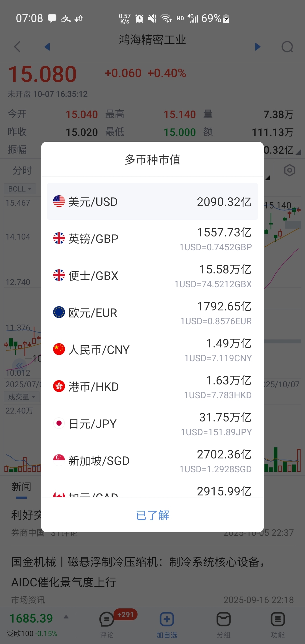
Task: Select the 新闻 news tab
Action: pos(21,487)
